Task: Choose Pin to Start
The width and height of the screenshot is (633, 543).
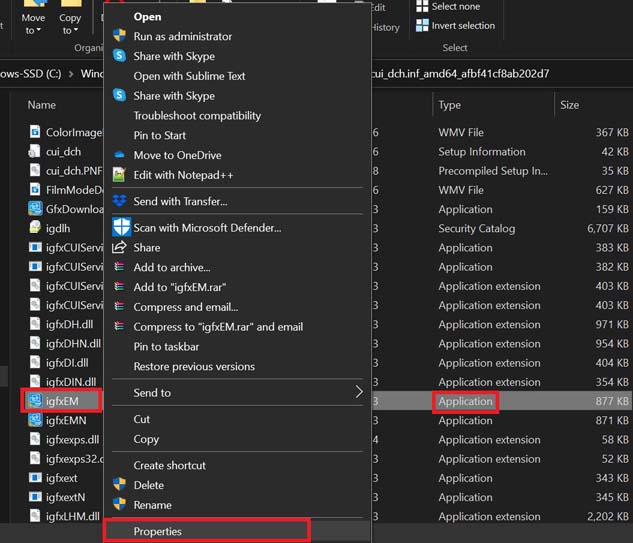Action: pyautogui.click(x=159, y=135)
